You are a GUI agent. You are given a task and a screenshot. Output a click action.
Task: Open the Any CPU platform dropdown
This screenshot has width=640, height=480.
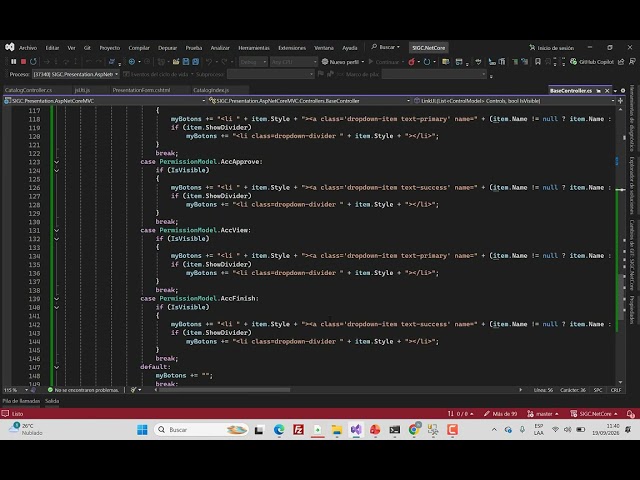point(294,62)
